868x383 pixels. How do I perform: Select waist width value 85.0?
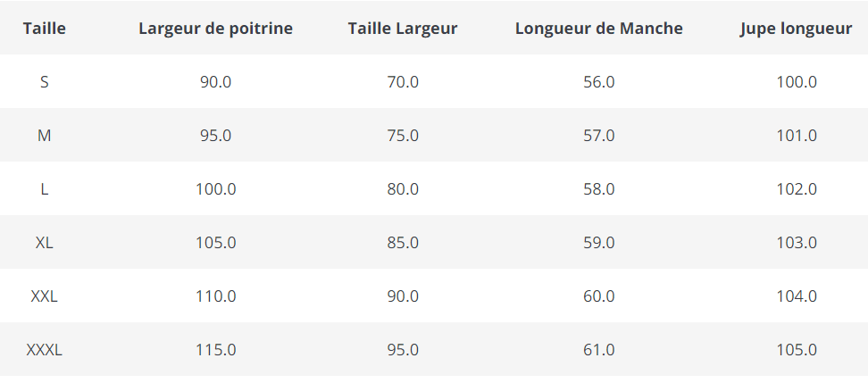pyautogui.click(x=403, y=243)
